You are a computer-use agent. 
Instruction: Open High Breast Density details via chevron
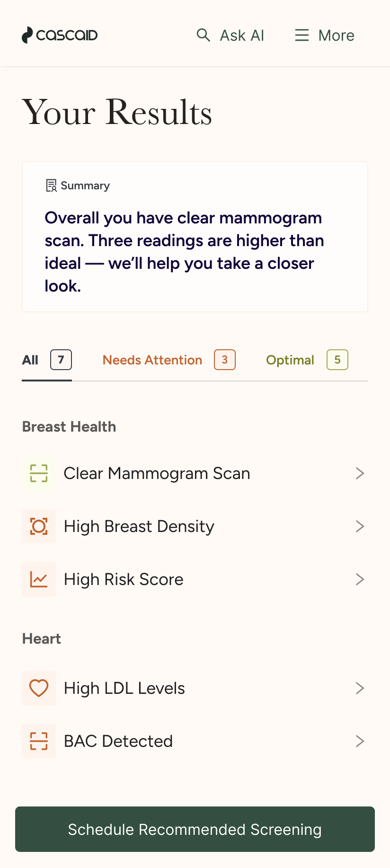click(x=360, y=526)
